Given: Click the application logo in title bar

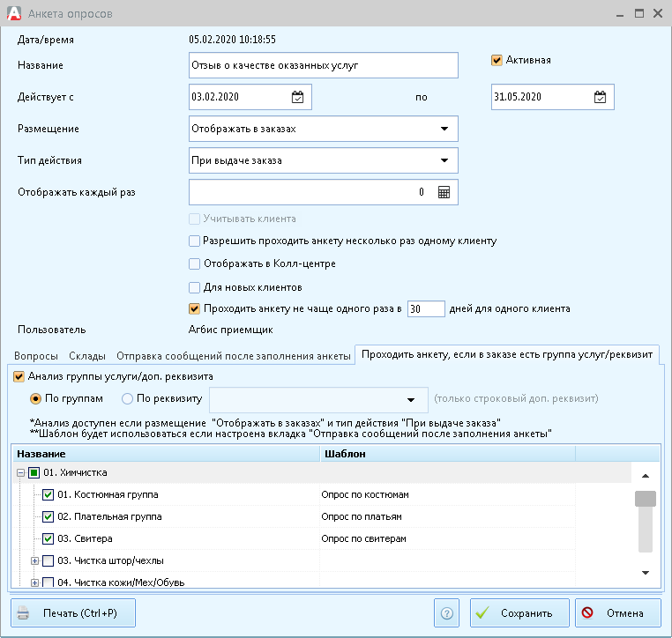Looking at the screenshot, I should [14, 13].
